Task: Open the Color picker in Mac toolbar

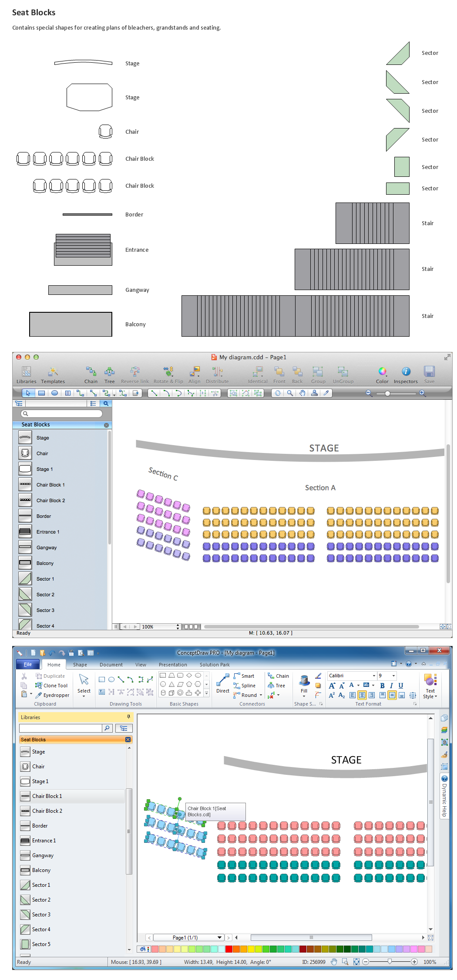Action: click(382, 375)
